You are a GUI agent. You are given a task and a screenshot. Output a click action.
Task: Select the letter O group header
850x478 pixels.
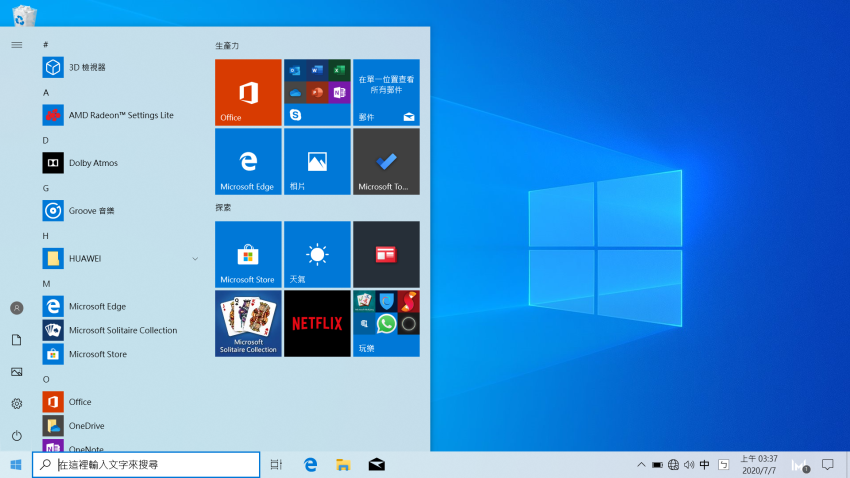click(46, 379)
